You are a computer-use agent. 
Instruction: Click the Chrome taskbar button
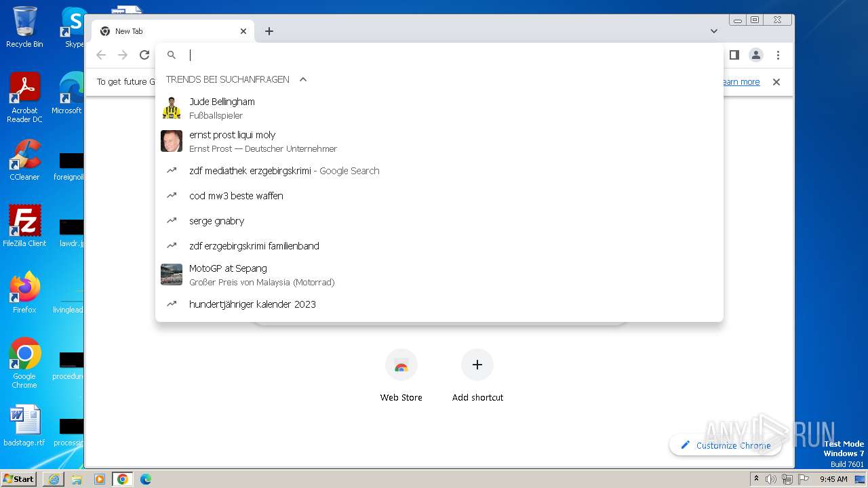(x=123, y=479)
